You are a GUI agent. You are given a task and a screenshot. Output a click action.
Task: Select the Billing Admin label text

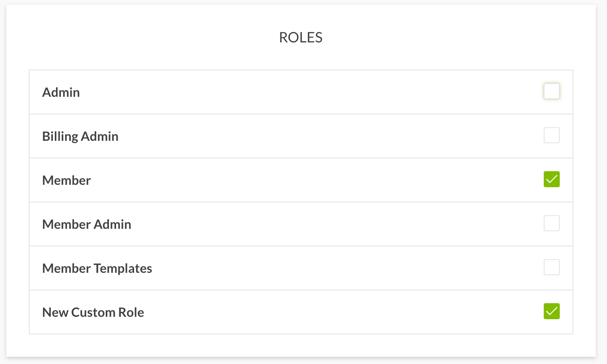(80, 136)
